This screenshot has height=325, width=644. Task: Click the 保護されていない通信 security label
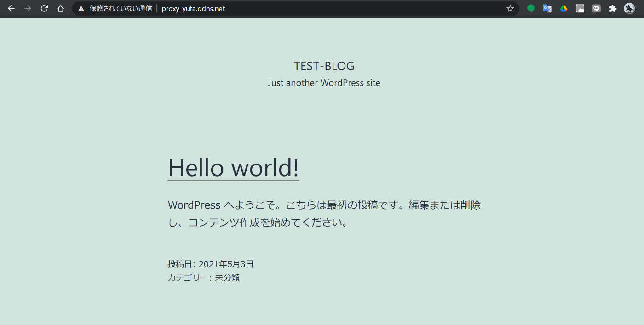(x=121, y=9)
